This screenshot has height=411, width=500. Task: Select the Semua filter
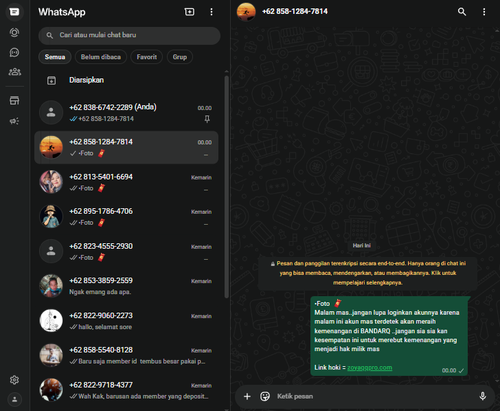55,57
